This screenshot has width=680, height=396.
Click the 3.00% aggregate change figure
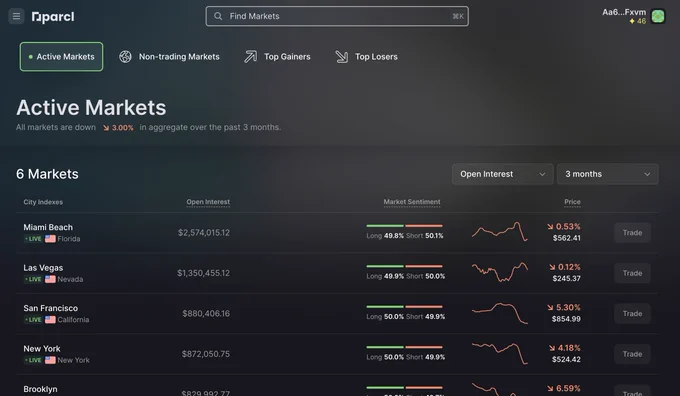(118, 128)
